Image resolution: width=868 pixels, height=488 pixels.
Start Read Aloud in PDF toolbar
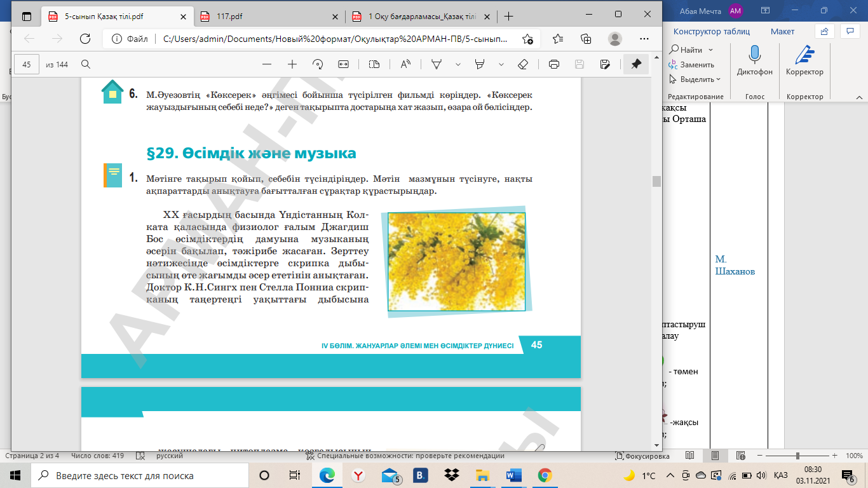coord(405,64)
